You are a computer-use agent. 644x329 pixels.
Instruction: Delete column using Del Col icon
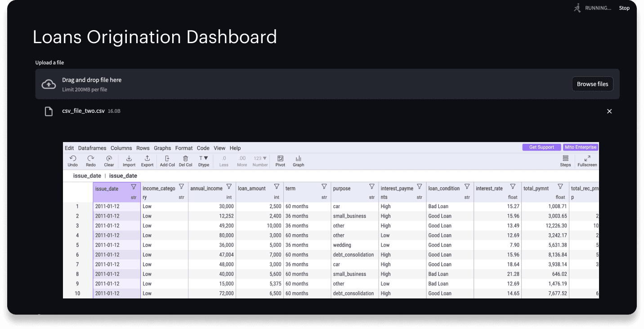[185, 159]
